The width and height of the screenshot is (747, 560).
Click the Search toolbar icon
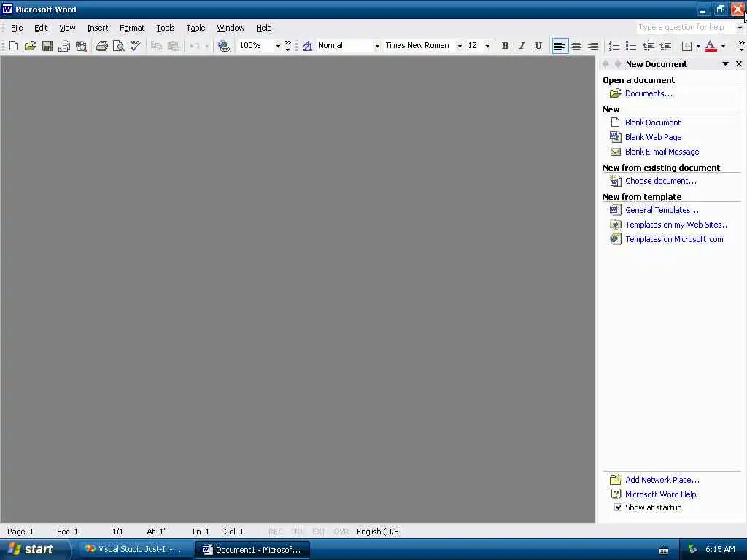[x=81, y=46]
